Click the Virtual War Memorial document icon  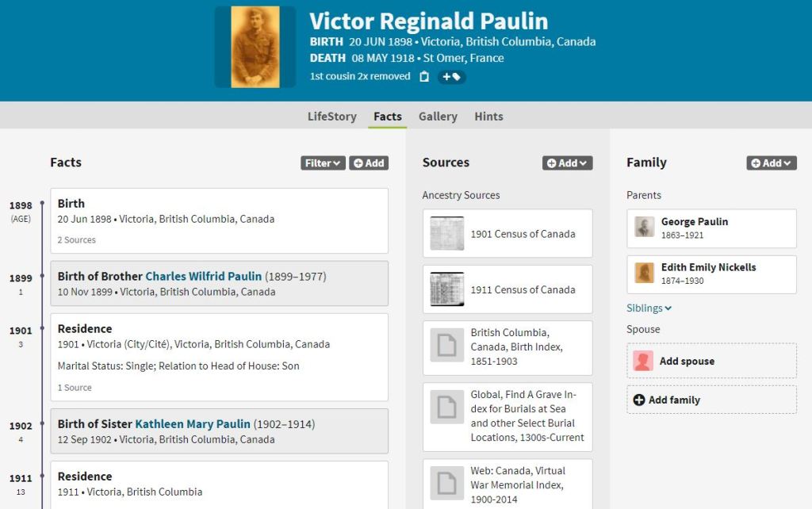tap(447, 483)
